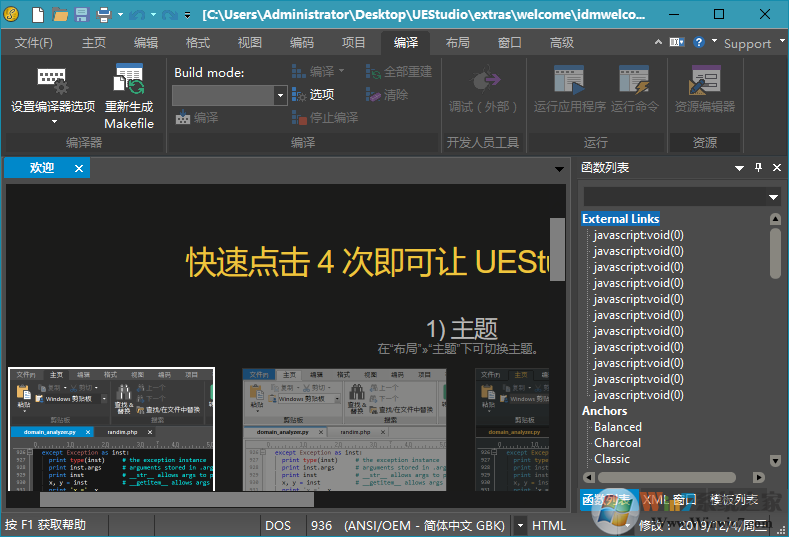This screenshot has width=789, height=537.
Task: Click the blue Help question mark icon
Action: pyautogui.click(x=698, y=42)
